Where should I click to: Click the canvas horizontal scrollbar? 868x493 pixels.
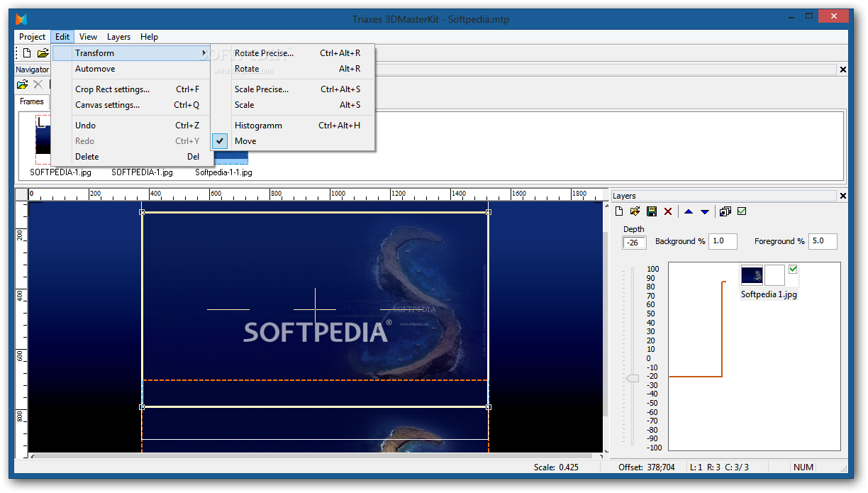pyautogui.click(x=316, y=456)
